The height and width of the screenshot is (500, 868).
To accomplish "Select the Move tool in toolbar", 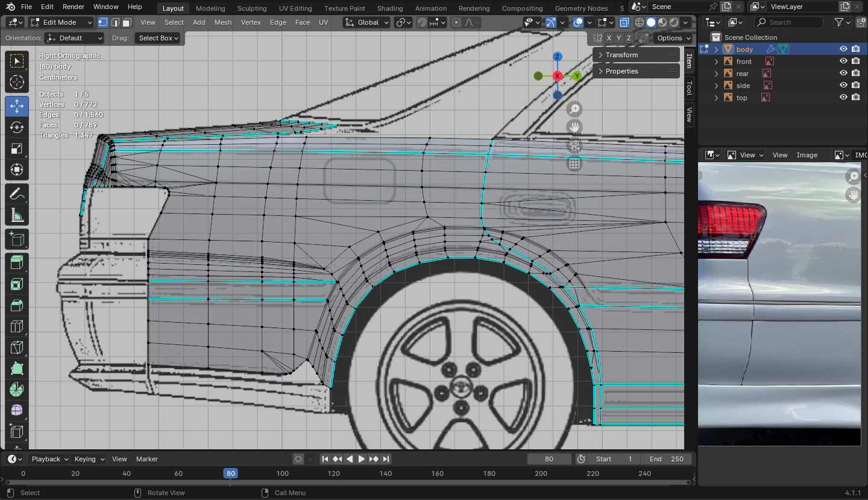I will (x=17, y=106).
